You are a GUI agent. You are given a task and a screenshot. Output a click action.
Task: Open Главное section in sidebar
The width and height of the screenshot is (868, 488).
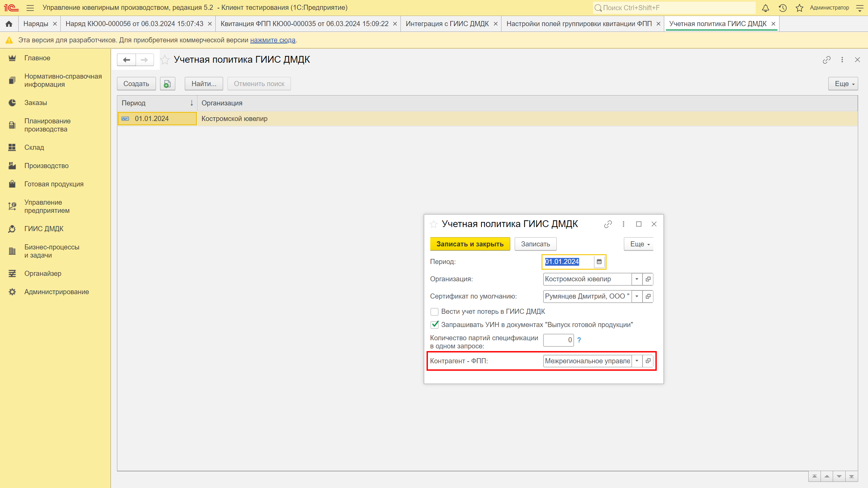pyautogui.click(x=55, y=58)
